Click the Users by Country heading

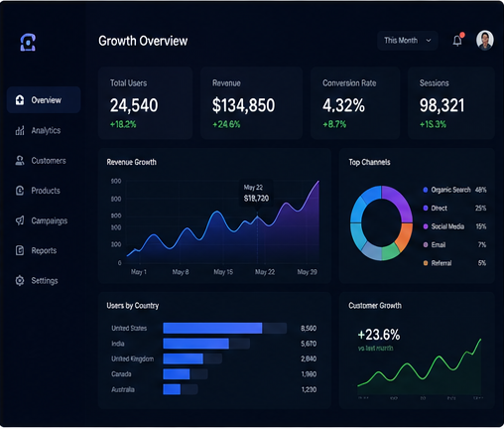[133, 306]
